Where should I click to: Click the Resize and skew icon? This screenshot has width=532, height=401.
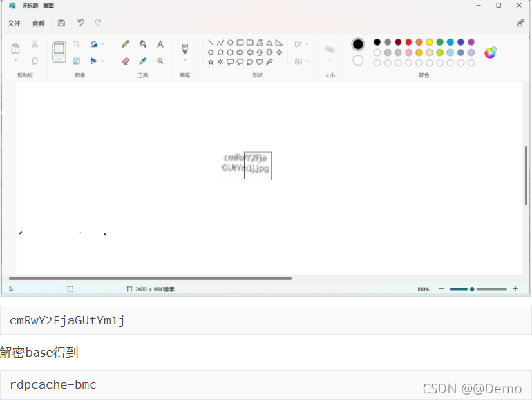pyautogui.click(x=77, y=61)
